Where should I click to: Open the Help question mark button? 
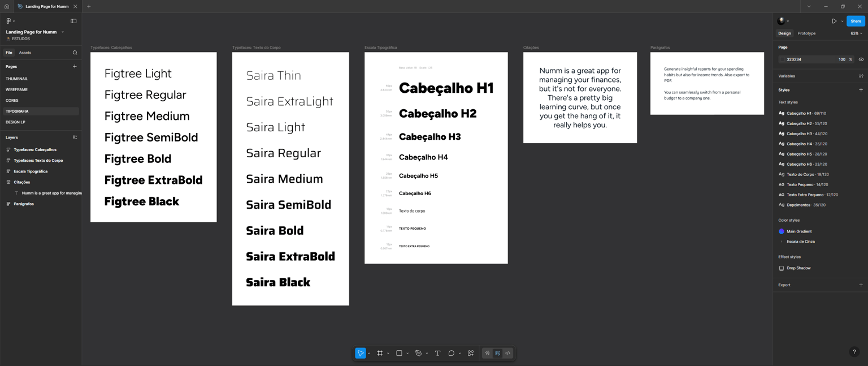(x=854, y=352)
